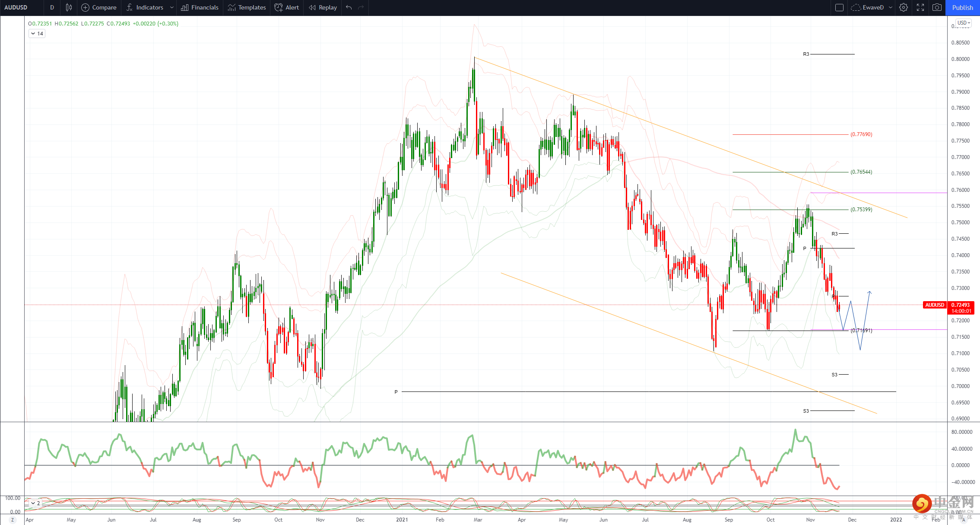Open chart settings gear

[x=904, y=7]
